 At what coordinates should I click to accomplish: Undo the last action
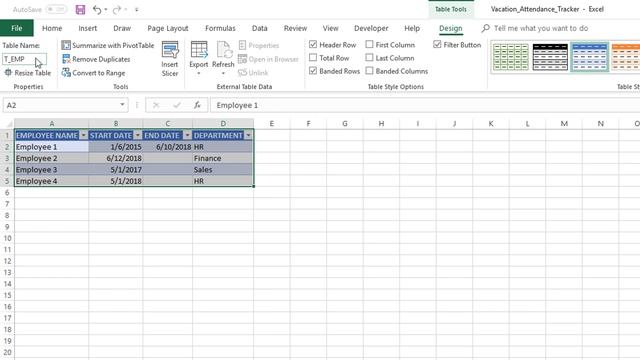tap(97, 9)
